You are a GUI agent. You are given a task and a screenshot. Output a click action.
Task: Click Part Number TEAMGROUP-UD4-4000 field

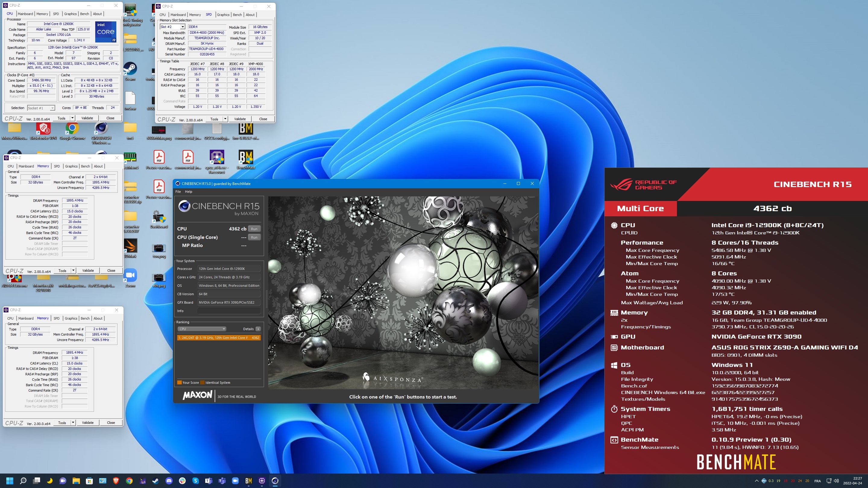[x=206, y=49]
